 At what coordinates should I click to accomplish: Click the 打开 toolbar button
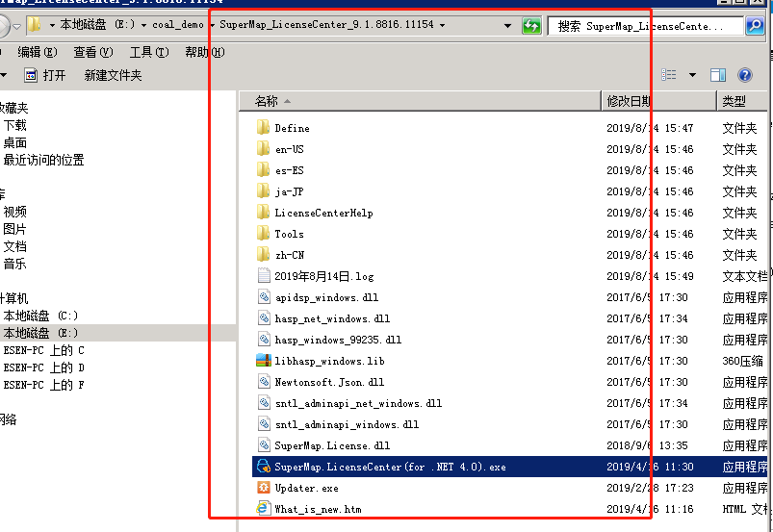coord(45,75)
